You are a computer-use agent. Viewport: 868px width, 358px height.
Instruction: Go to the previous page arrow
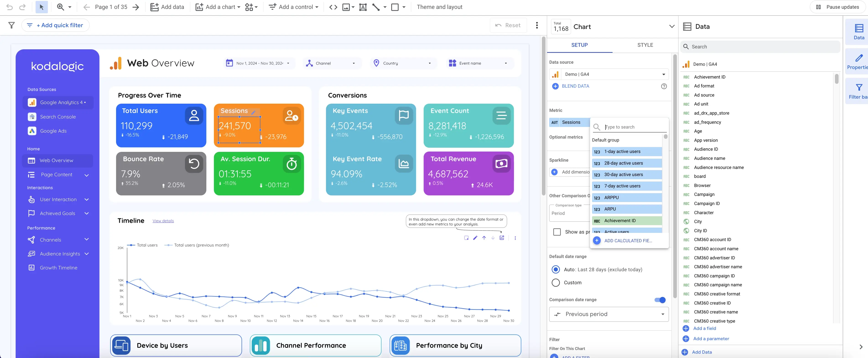[x=86, y=7]
